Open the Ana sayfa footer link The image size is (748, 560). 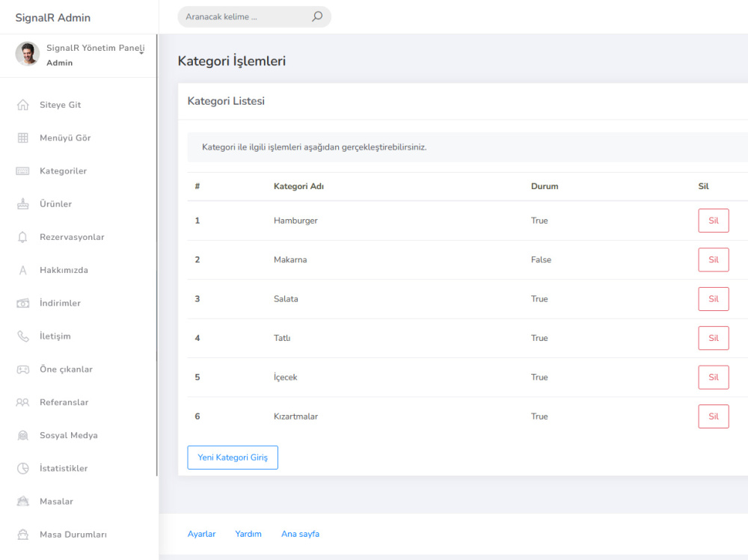click(x=300, y=534)
